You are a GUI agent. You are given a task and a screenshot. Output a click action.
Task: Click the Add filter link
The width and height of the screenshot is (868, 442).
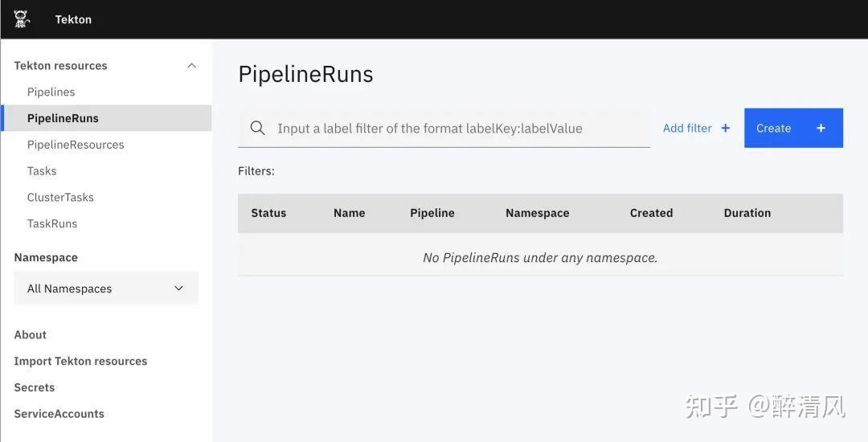click(687, 128)
